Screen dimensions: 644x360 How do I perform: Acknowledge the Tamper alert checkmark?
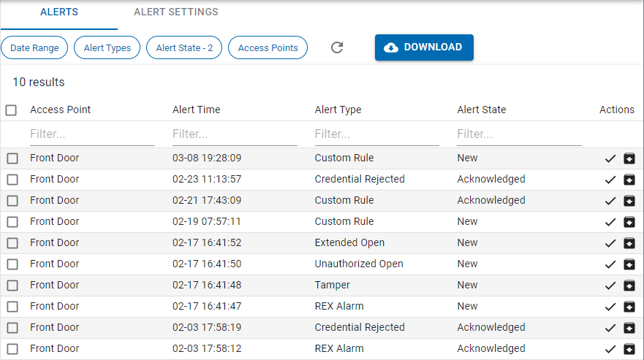pyautogui.click(x=610, y=286)
